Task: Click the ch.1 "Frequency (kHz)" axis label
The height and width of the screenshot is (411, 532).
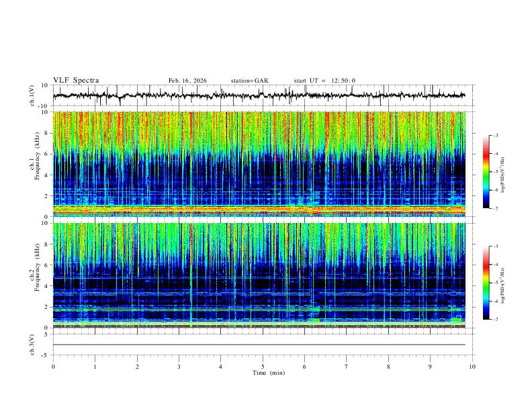Action: click(37, 156)
